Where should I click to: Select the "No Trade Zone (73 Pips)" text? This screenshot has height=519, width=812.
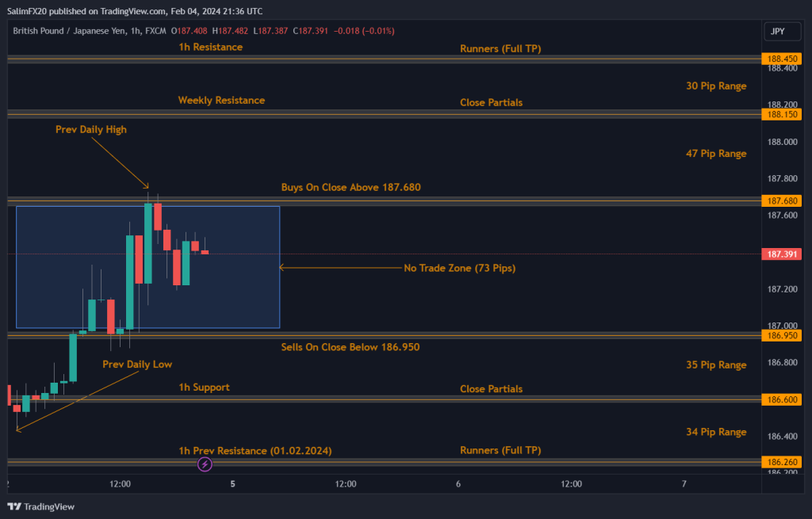(x=459, y=269)
